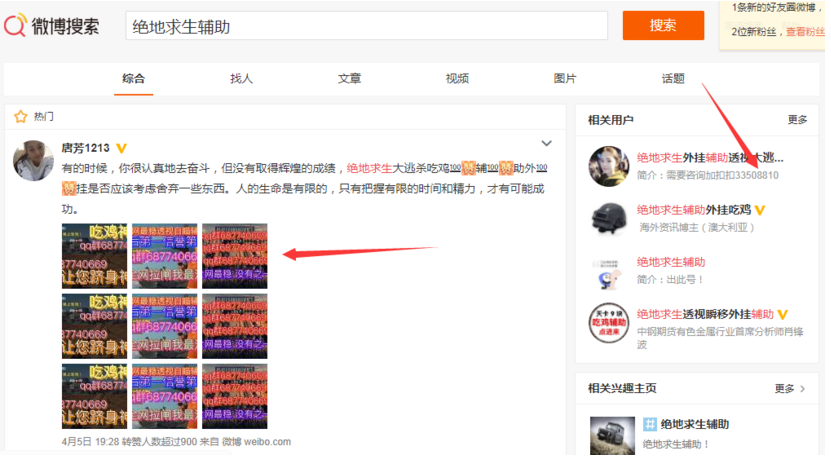Open the second image in the bottom row
Viewport: 831px width, 463px height.
click(x=164, y=396)
